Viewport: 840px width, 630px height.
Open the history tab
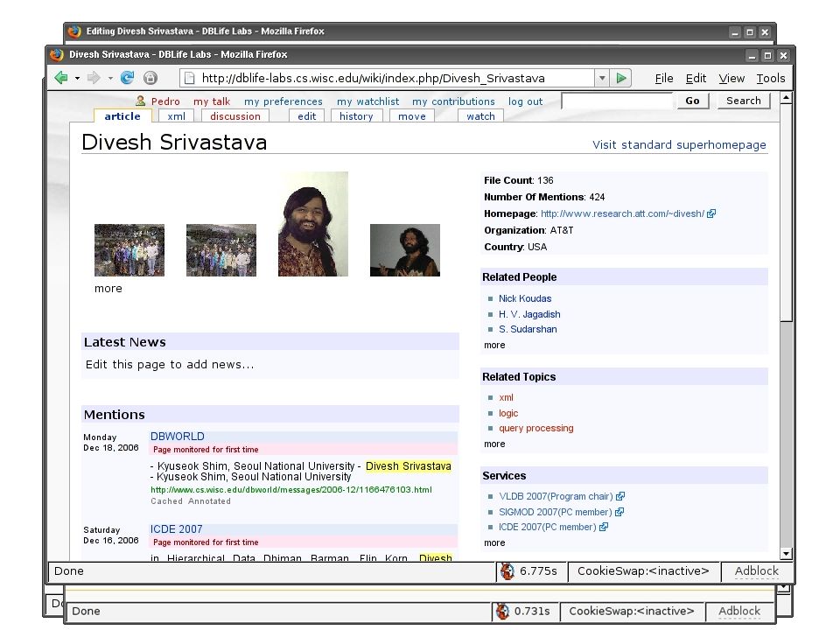(356, 116)
